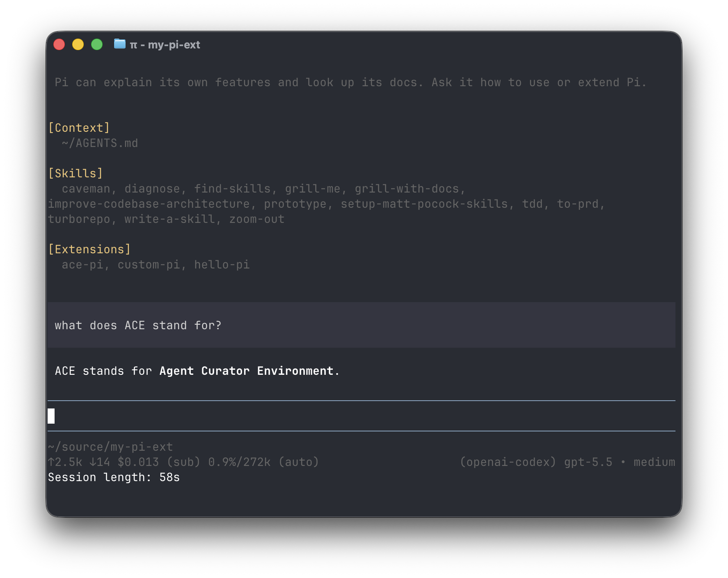The height and width of the screenshot is (578, 728).
Task: Click the 'find-skills' skill name
Action: click(232, 189)
